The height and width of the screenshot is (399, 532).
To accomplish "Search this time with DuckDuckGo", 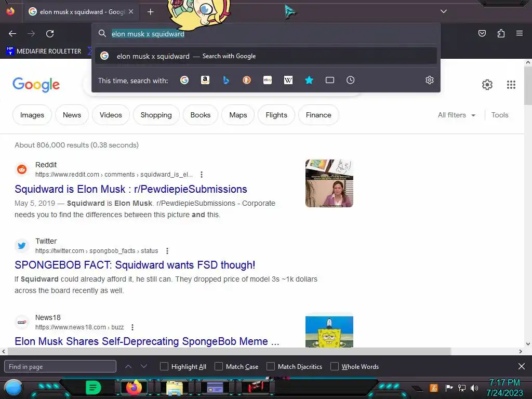I will tap(247, 80).
